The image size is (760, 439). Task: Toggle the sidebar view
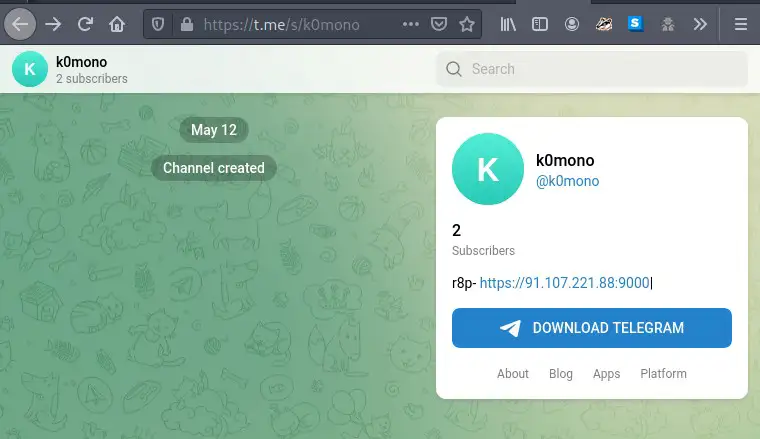[x=539, y=23]
